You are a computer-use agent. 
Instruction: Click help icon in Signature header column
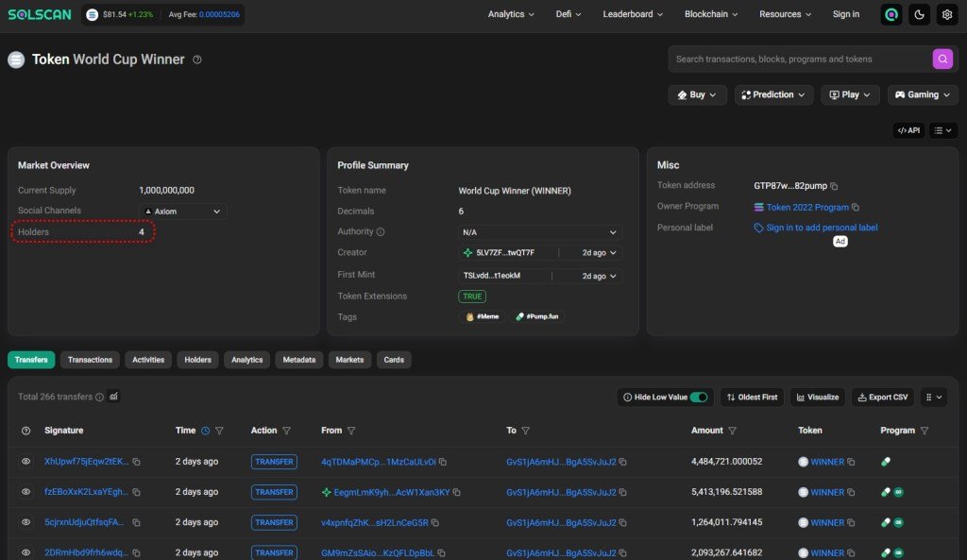coord(25,431)
